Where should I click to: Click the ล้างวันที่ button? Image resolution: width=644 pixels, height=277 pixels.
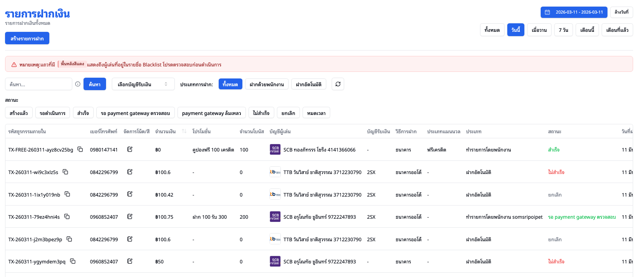pyautogui.click(x=621, y=12)
